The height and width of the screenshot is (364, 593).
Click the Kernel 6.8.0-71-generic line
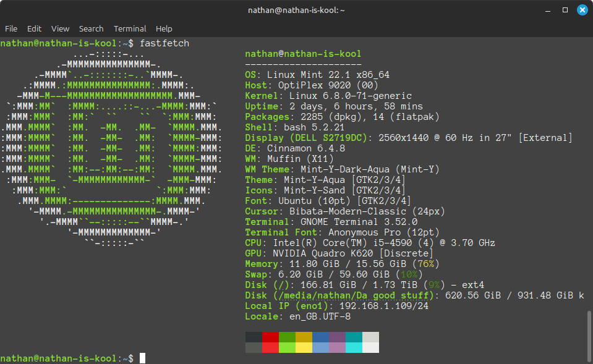coord(328,96)
